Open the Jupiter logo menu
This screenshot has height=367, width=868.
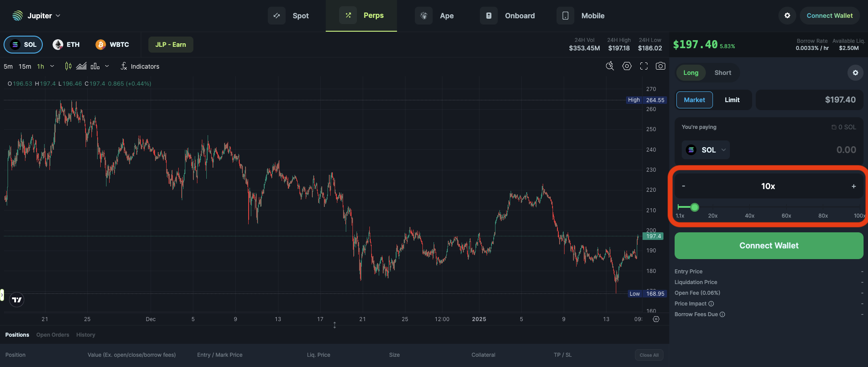(x=36, y=16)
